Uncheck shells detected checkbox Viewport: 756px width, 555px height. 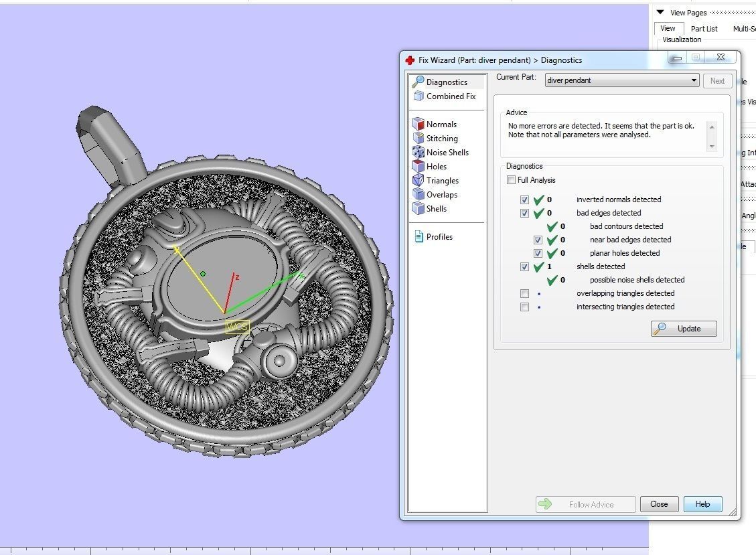point(524,266)
